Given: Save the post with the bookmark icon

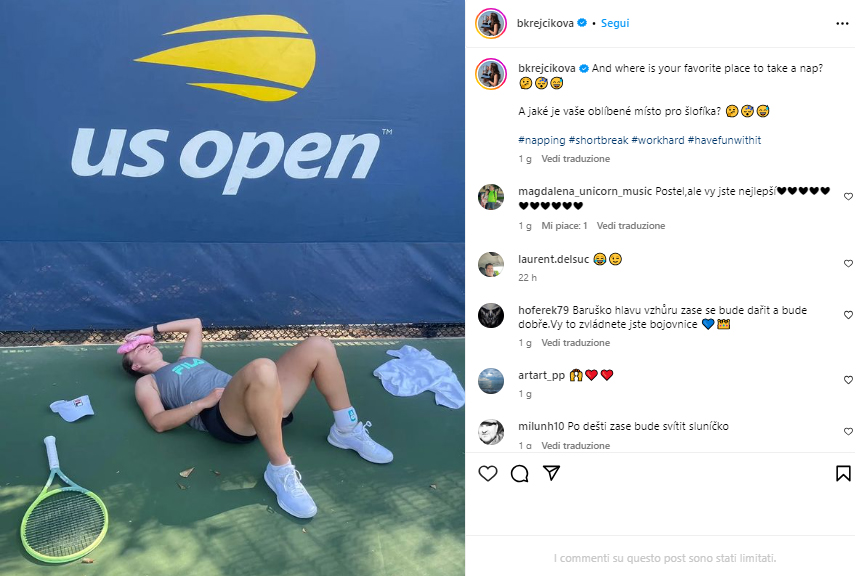Looking at the screenshot, I should pyautogui.click(x=843, y=473).
